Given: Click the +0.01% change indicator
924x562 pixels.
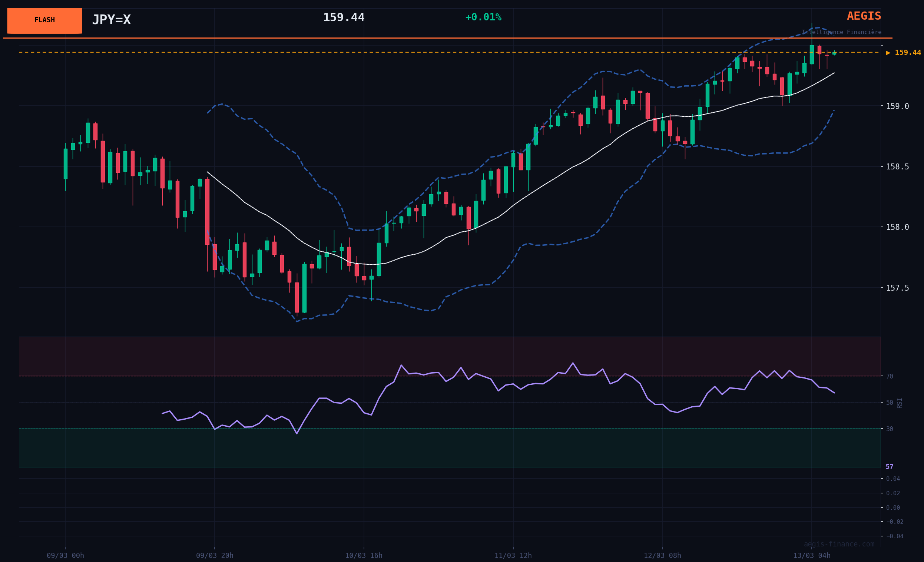Looking at the screenshot, I should (x=483, y=17).
